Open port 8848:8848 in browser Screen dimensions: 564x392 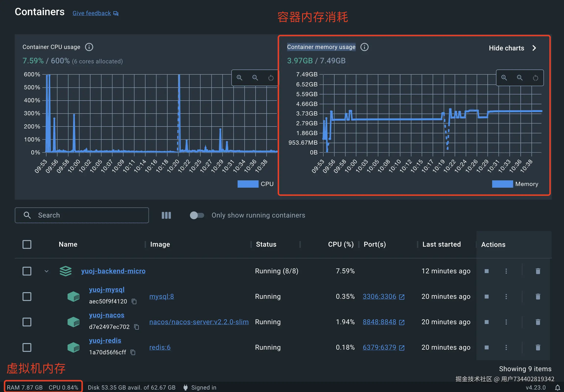coord(384,322)
